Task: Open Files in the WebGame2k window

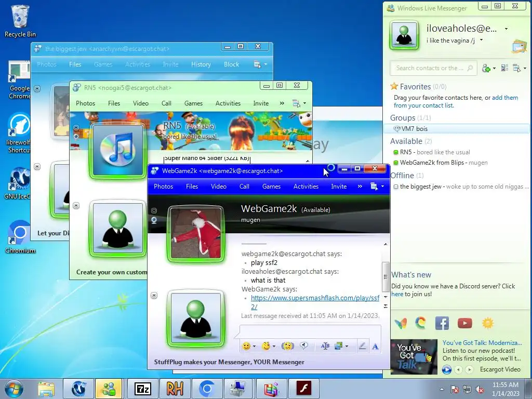Action: pyautogui.click(x=192, y=187)
